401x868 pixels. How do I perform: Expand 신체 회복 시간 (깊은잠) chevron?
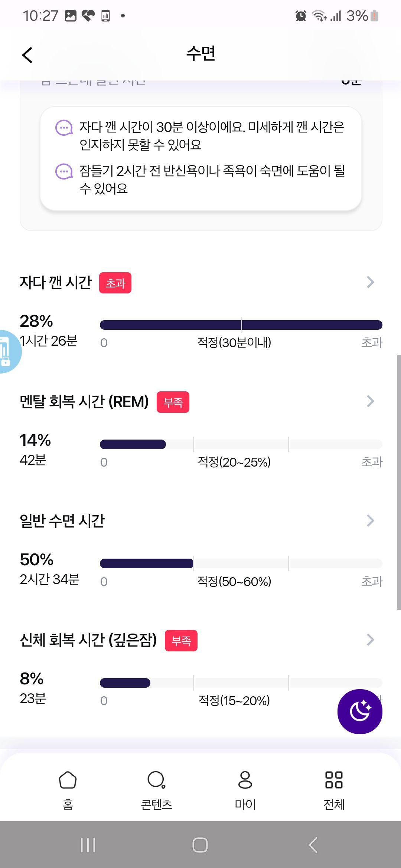pos(370,640)
